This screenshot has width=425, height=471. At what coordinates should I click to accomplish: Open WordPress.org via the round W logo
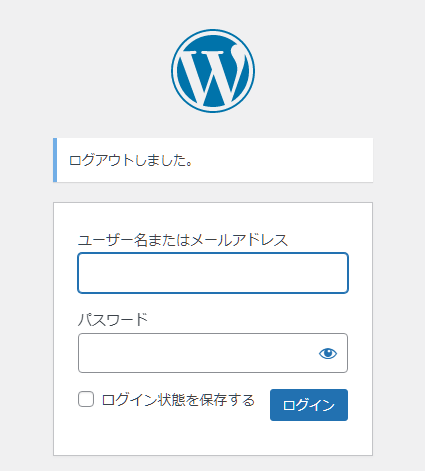click(213, 71)
